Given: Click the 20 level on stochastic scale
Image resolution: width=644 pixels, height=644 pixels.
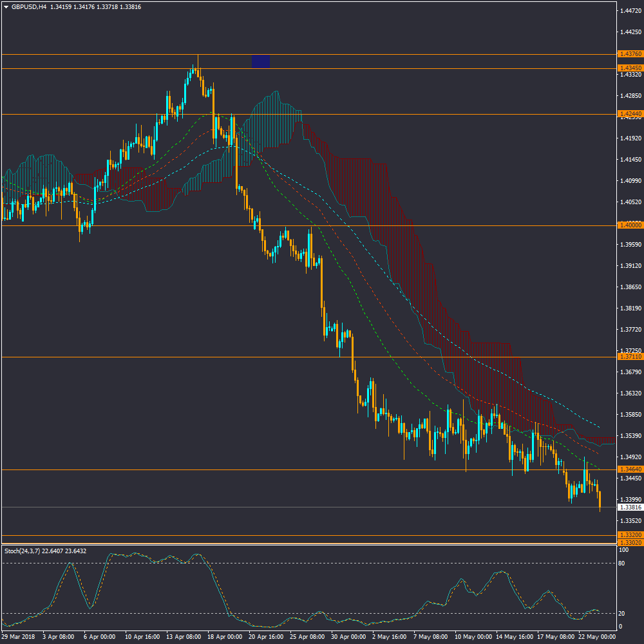Looking at the screenshot, I should point(623,613).
